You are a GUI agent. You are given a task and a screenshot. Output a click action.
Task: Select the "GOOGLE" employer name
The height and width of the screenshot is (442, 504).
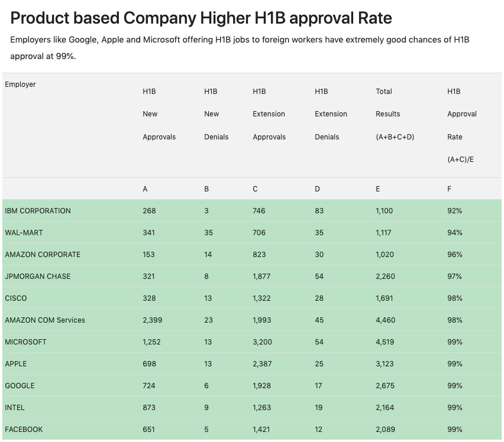pos(20,385)
